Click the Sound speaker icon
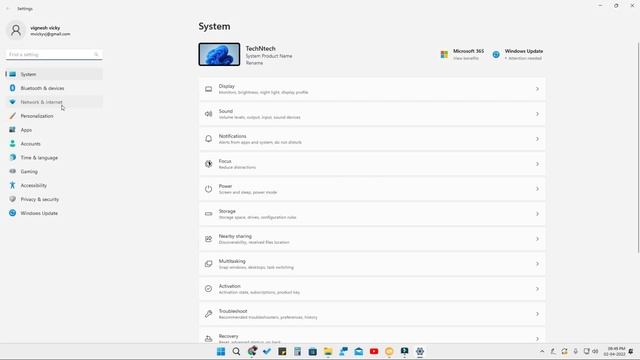 pyautogui.click(x=209, y=114)
